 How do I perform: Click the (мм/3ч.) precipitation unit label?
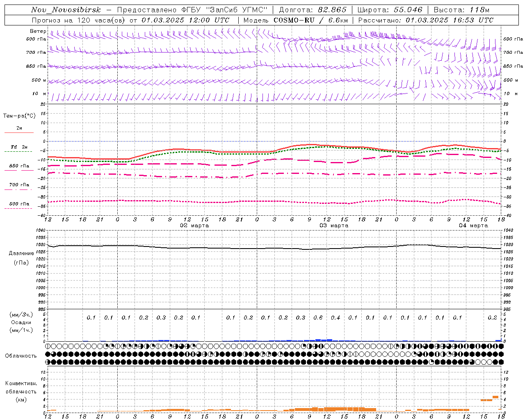coord(21,315)
